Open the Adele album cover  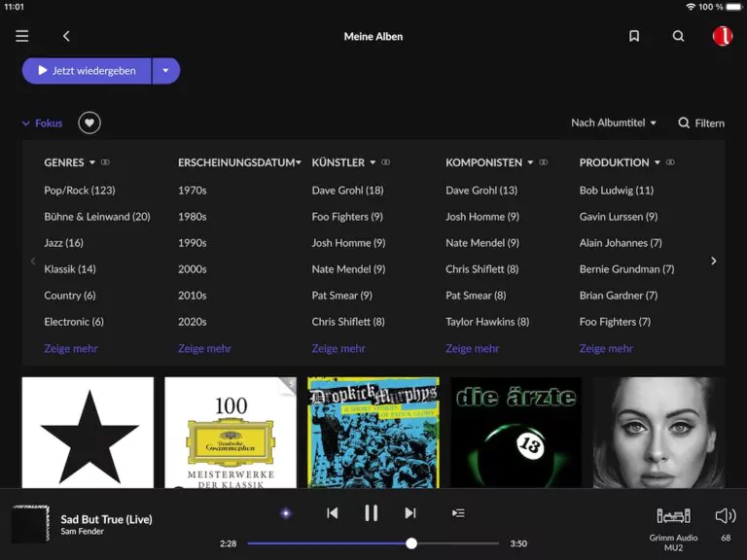658,433
